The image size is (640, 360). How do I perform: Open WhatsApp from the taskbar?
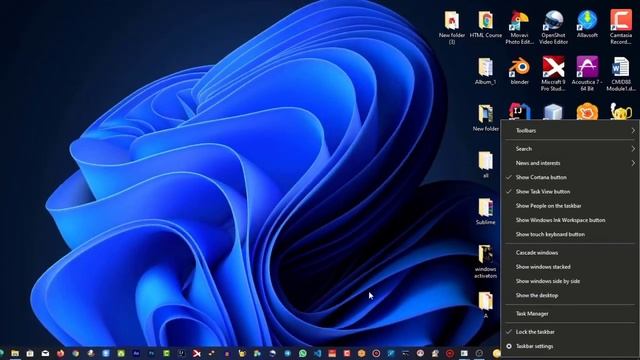point(302,353)
